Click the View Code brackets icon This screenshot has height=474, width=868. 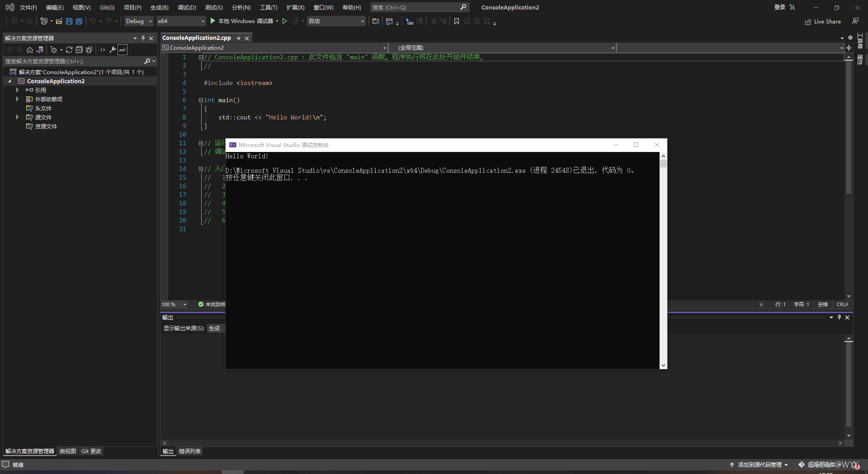(103, 50)
